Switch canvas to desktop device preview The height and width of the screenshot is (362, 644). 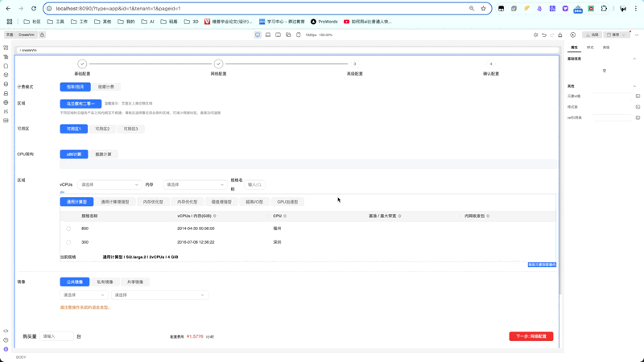pos(258,35)
